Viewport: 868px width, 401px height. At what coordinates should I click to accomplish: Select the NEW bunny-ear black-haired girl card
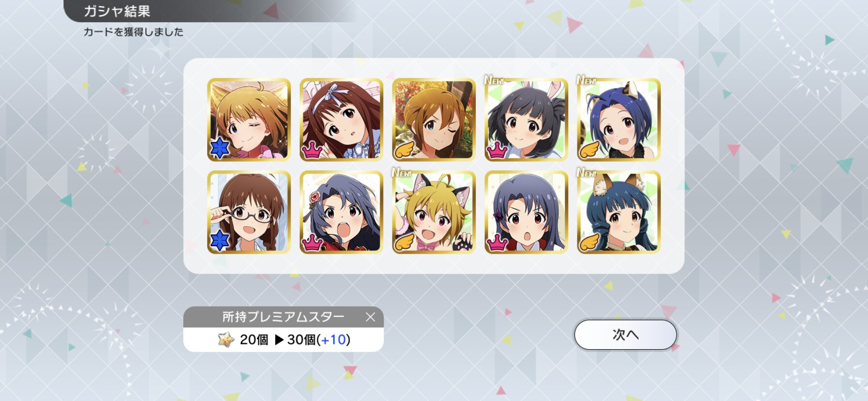point(527,120)
